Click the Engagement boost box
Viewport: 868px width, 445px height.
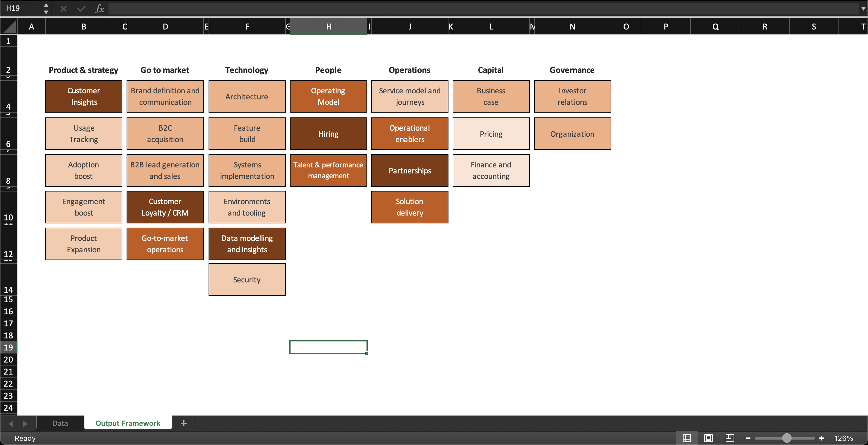[x=83, y=207]
